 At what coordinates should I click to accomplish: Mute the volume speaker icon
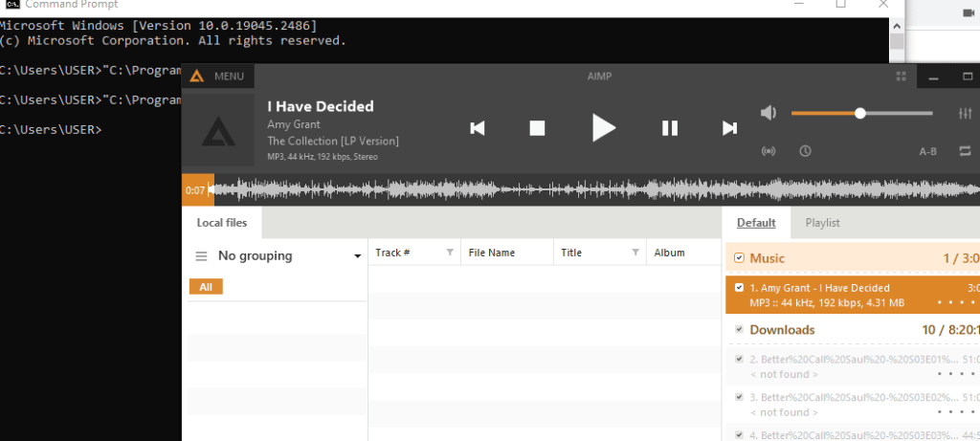768,113
